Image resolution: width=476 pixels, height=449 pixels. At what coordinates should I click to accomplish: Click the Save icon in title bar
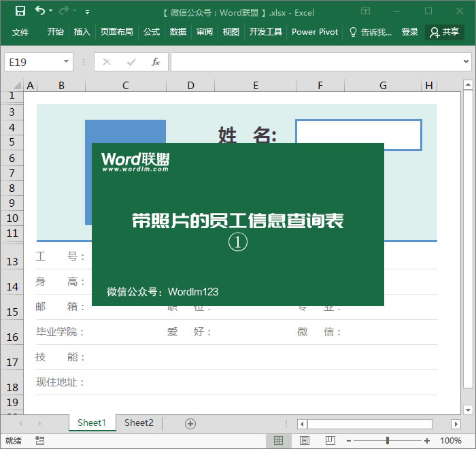coord(20,11)
